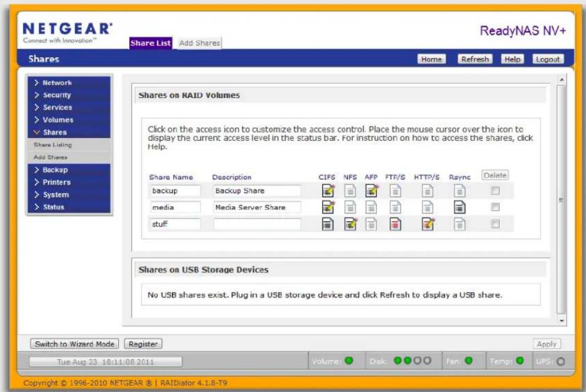This screenshot has height=392, width=586.
Task: Open CIFS access for media share
Action: click(328, 207)
